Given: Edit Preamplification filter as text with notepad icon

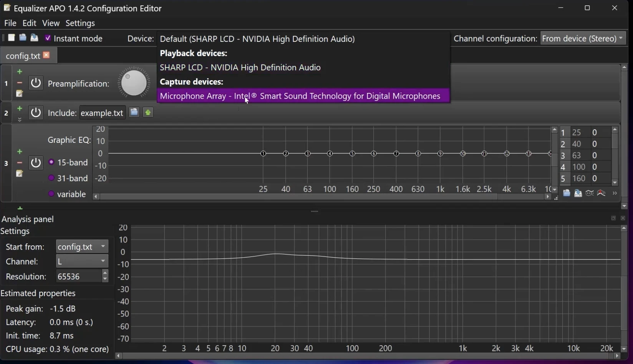Looking at the screenshot, I should [x=20, y=94].
